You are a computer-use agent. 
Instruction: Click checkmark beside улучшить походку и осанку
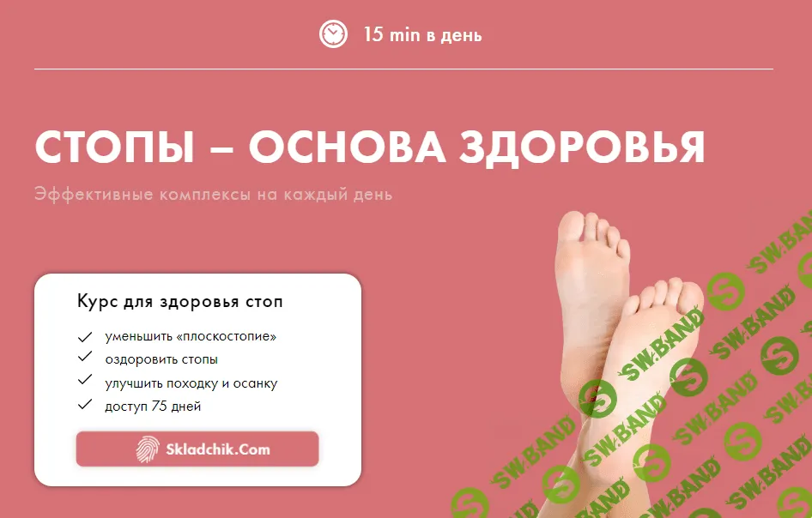[x=84, y=379]
